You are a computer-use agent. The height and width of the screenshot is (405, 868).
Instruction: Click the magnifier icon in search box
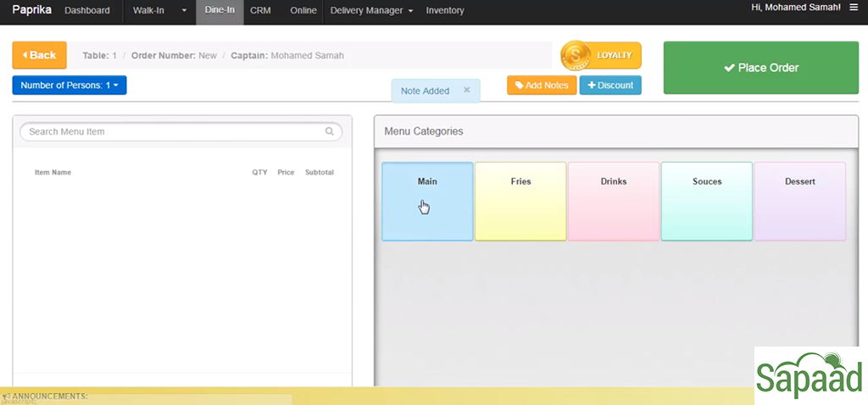tap(330, 132)
